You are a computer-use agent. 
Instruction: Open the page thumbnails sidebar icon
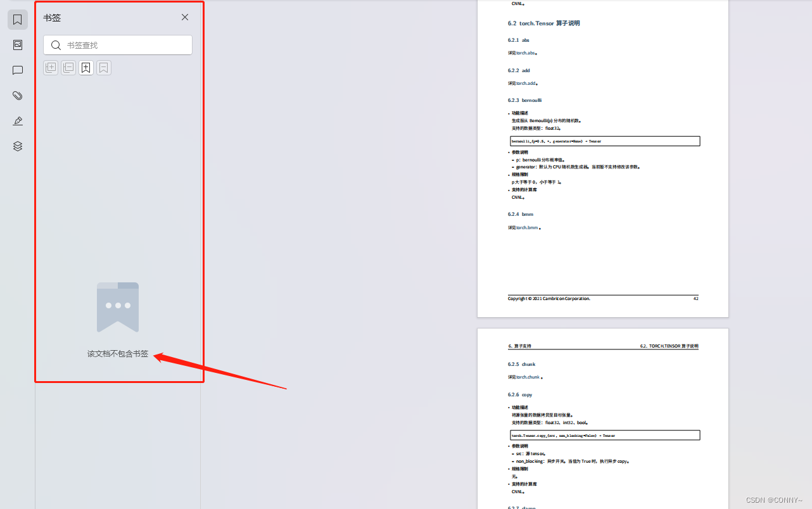coord(18,45)
